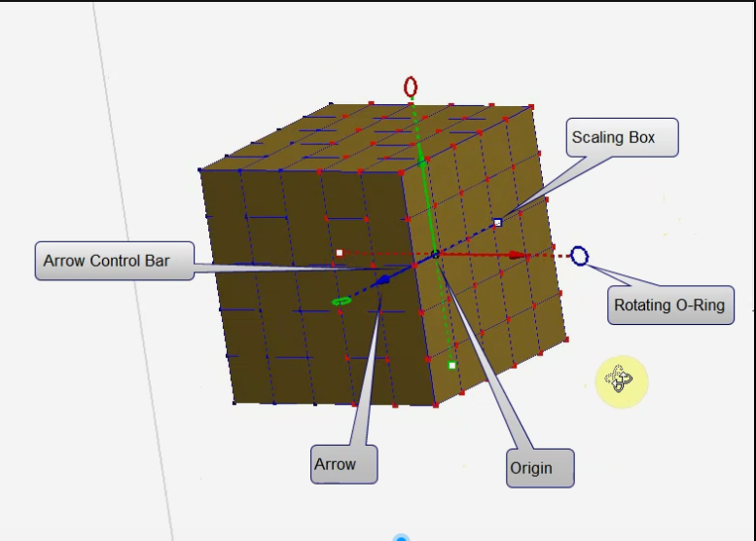Image resolution: width=756 pixels, height=541 pixels.
Task: Select the blue-outlined scaling box handle
Action: tap(497, 223)
